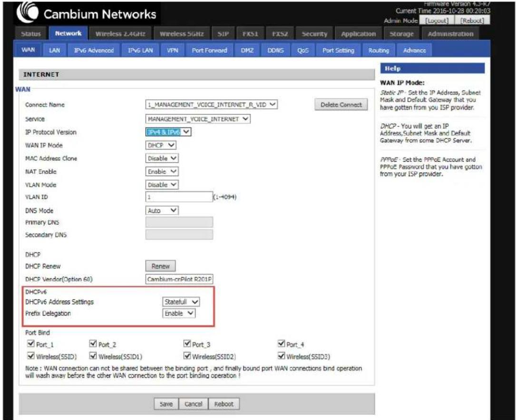Click the top Reboot link
Viewport: 516px width, 420px height.
[x=472, y=20]
